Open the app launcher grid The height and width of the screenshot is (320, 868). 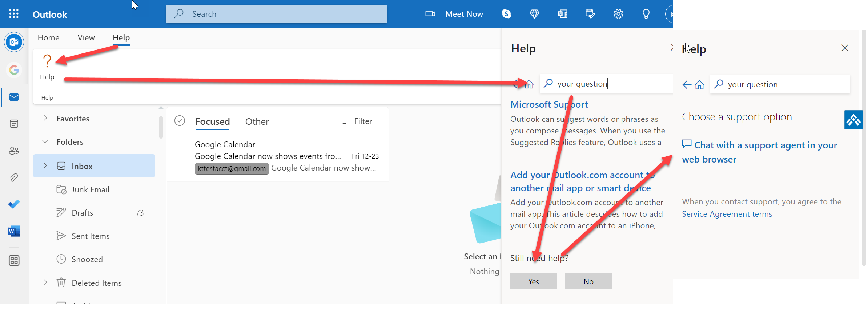14,14
